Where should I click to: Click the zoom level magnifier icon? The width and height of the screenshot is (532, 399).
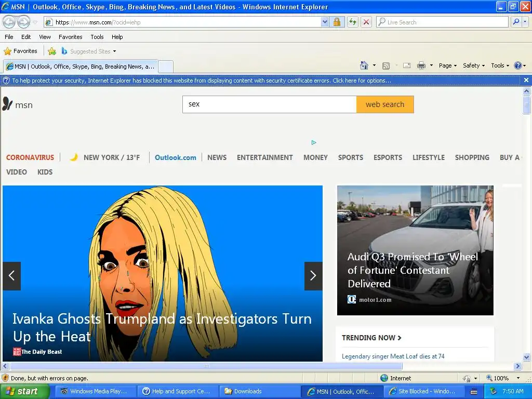[x=489, y=378]
